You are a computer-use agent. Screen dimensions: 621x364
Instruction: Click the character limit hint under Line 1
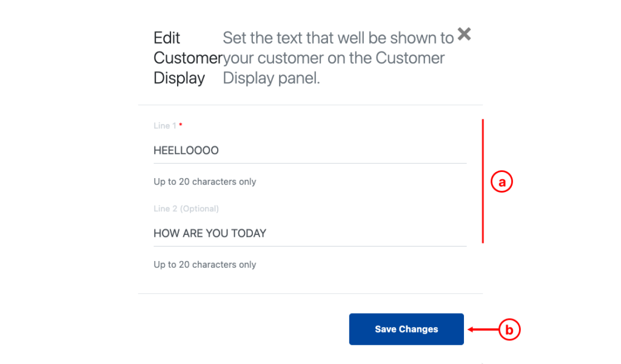pyautogui.click(x=205, y=182)
